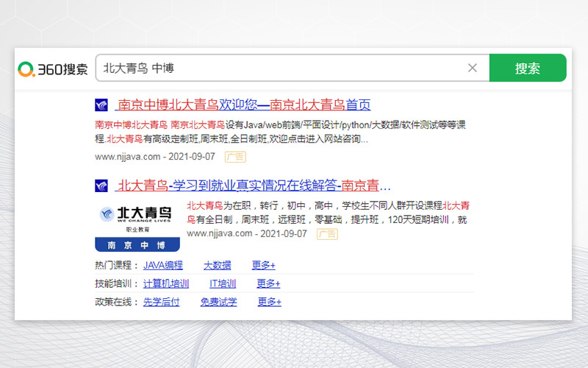Expand 更多+ in the 热门课程 row
Viewport: 588px width, 368px height.
263,266
